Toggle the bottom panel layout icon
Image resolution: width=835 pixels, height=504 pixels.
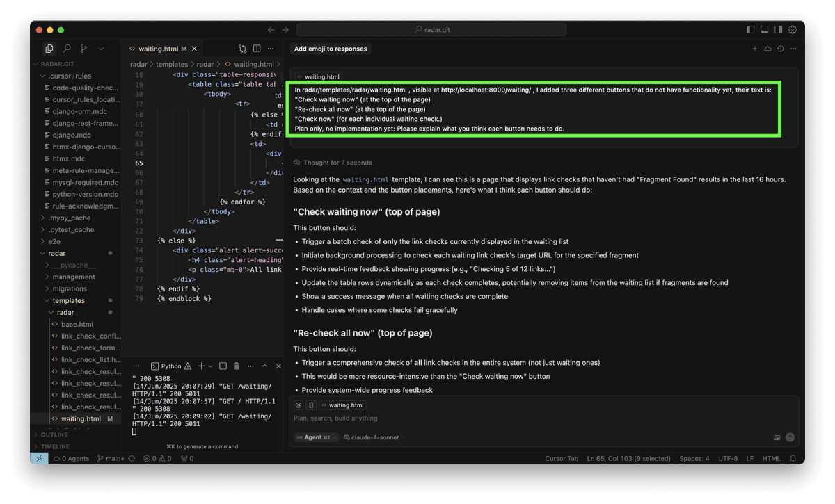[x=764, y=30]
